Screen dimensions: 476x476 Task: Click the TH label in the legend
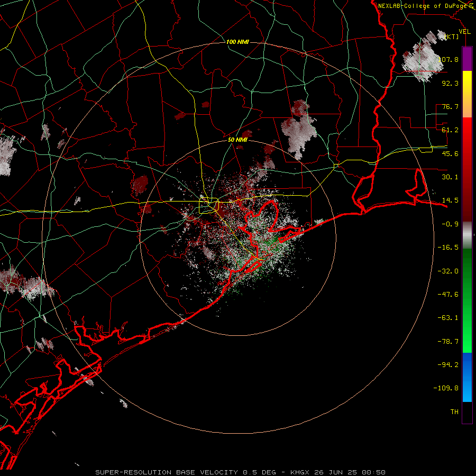pos(454,412)
